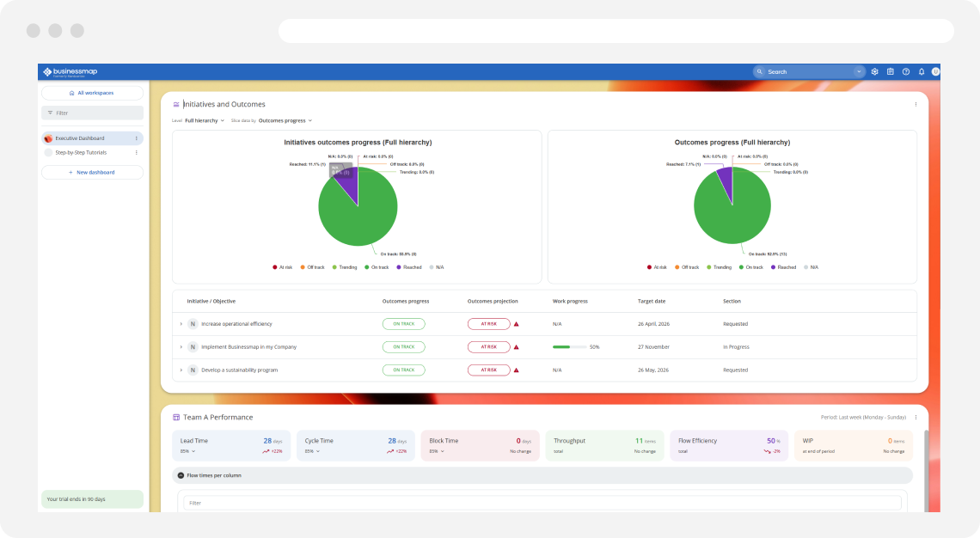Expand the Implement Businessmap in my Company row
The width and height of the screenshot is (980, 538).
[x=181, y=346]
